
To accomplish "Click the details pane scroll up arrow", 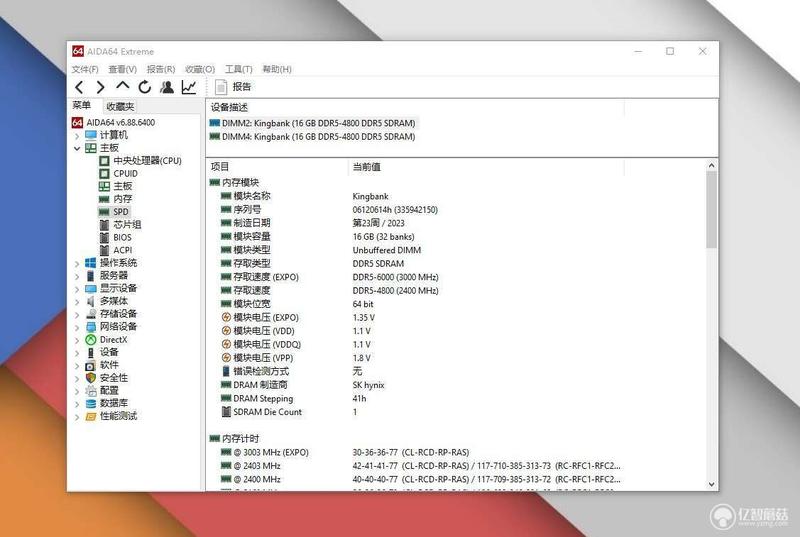I will 711,165.
